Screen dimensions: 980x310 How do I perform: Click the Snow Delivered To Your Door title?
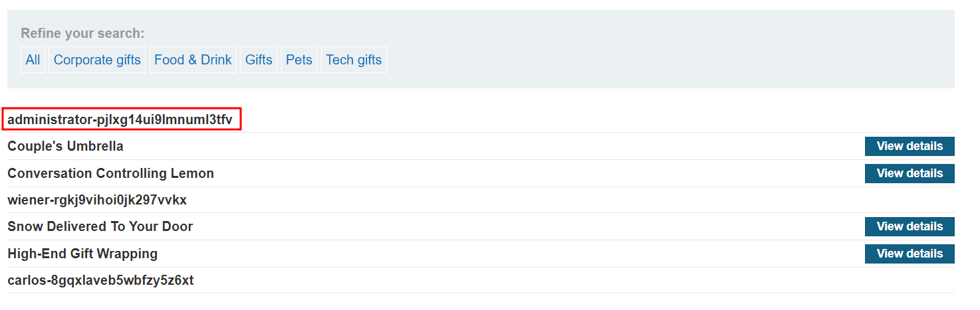100,226
